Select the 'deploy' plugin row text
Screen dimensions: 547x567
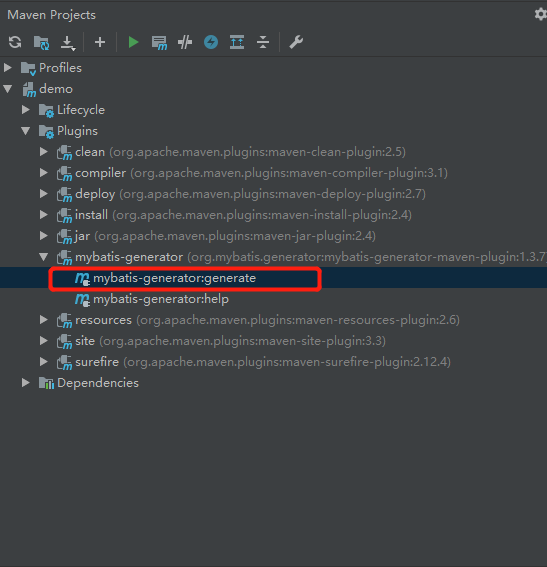click(251, 194)
